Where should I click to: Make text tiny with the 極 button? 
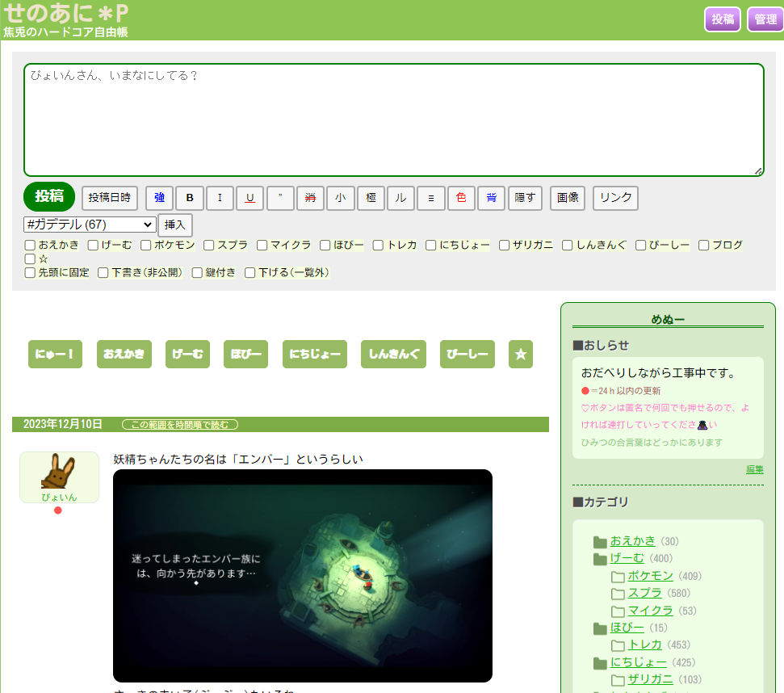371,198
